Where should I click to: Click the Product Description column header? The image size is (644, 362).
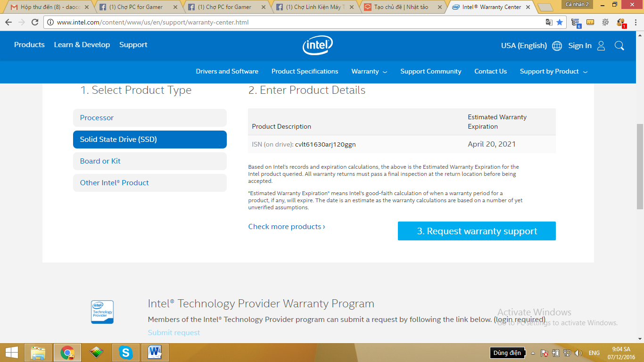[x=281, y=126]
